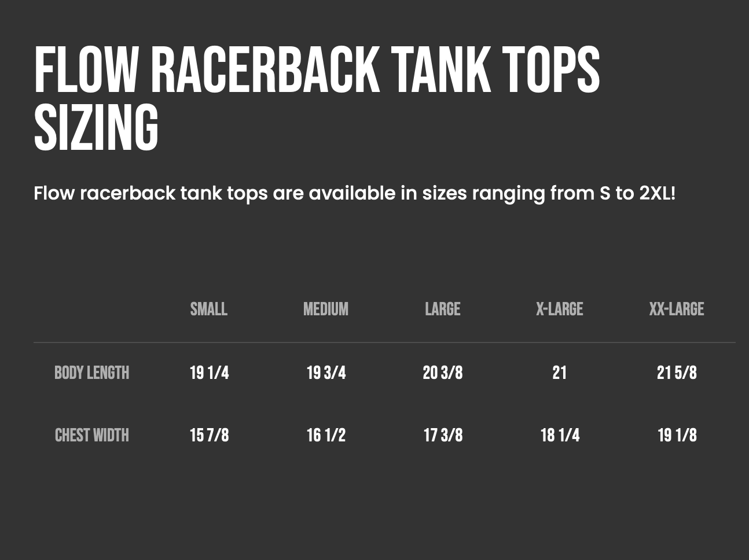Select the XX-Large column header
Image resolution: width=749 pixels, height=560 pixels.
(677, 310)
